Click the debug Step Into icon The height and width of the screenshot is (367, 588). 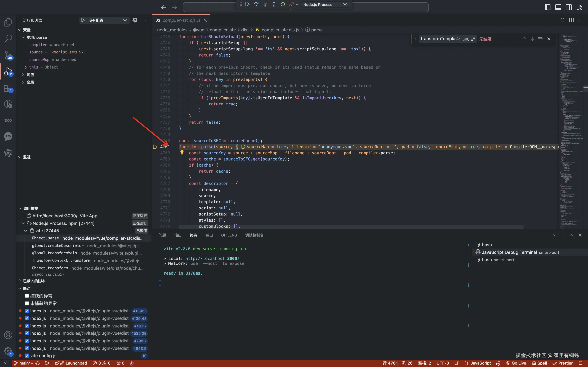point(265,4)
